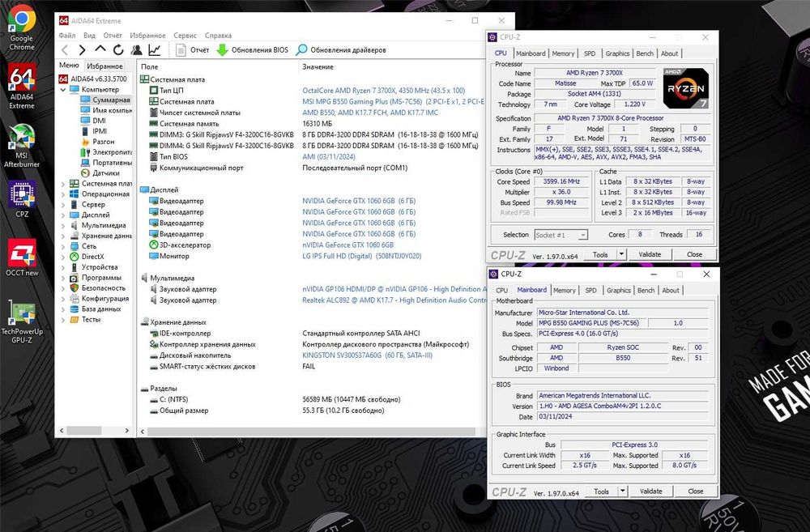Open OctalCore AMD Ryzen 7 3700X link
Image resolution: width=810 pixels, height=532 pixels.
point(383,91)
